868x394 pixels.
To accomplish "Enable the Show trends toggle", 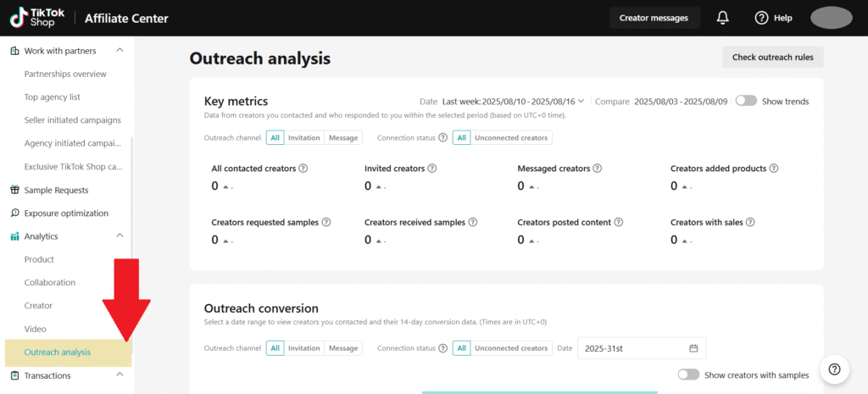I will click(746, 101).
